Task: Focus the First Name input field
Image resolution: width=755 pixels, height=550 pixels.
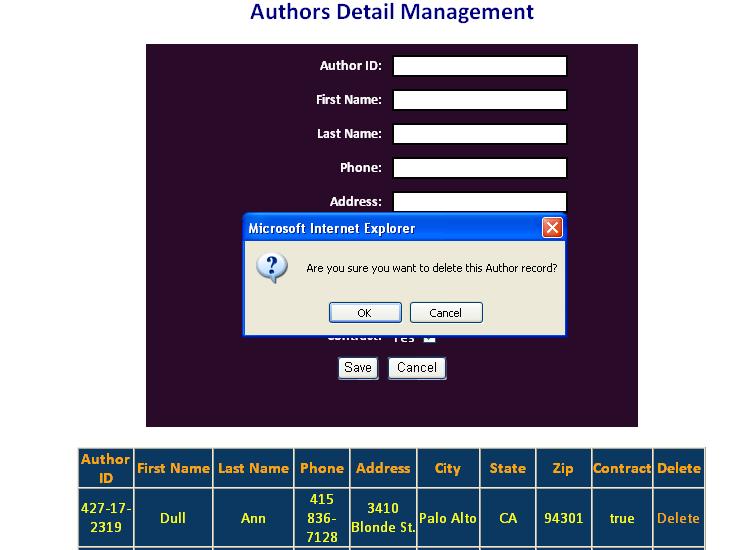Action: (x=480, y=100)
